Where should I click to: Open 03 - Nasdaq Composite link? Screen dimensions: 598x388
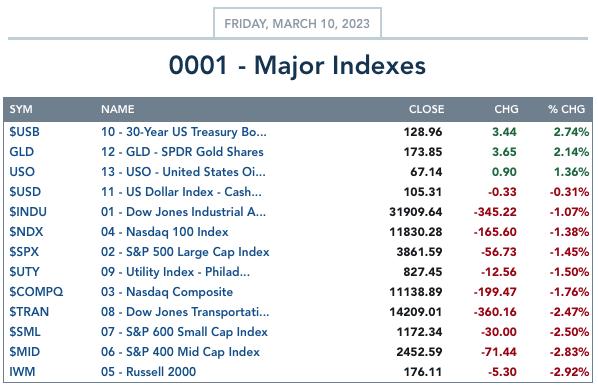(167, 292)
